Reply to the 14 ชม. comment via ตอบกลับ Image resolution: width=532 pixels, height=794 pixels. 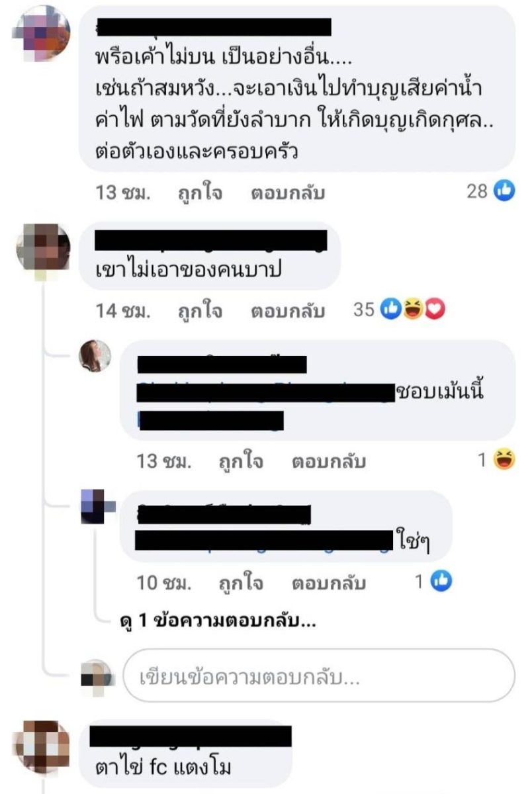[288, 311]
